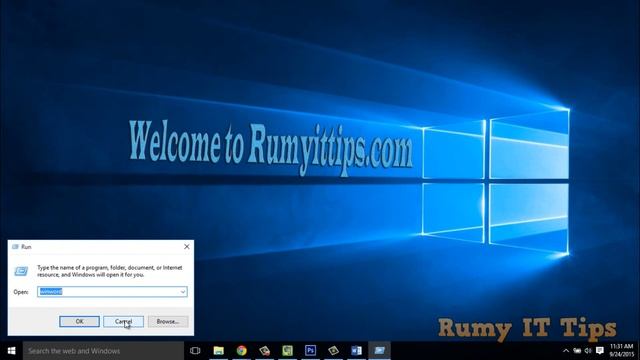Open the volume control tray icon
This screenshot has width=640, height=360.
click(588, 351)
